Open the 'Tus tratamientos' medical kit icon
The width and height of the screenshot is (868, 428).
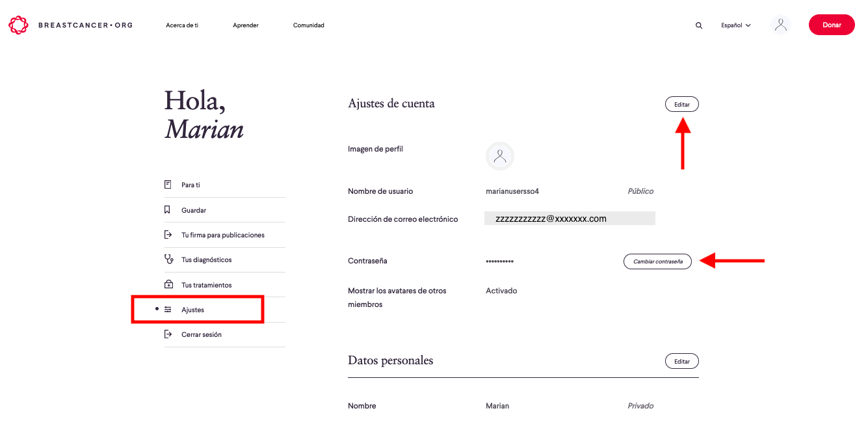click(x=168, y=284)
